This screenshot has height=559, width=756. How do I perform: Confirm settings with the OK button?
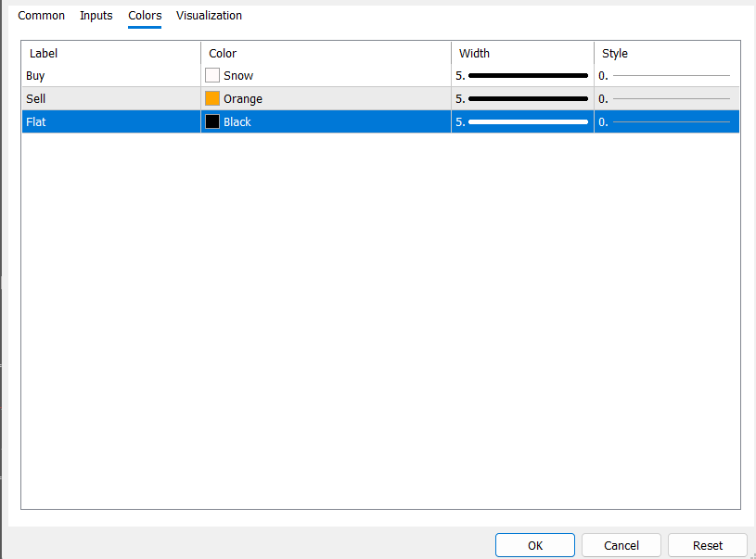(x=534, y=545)
